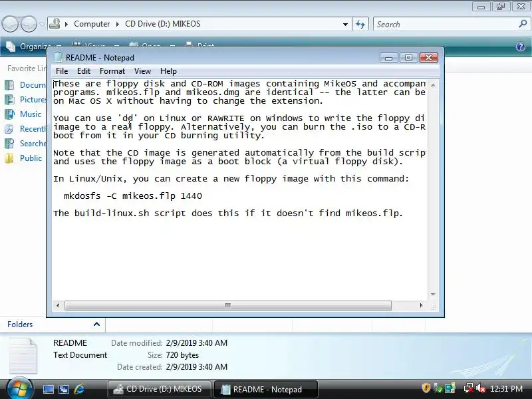Click Notepad's horizontal scrollbar left arrow

pos(58,305)
